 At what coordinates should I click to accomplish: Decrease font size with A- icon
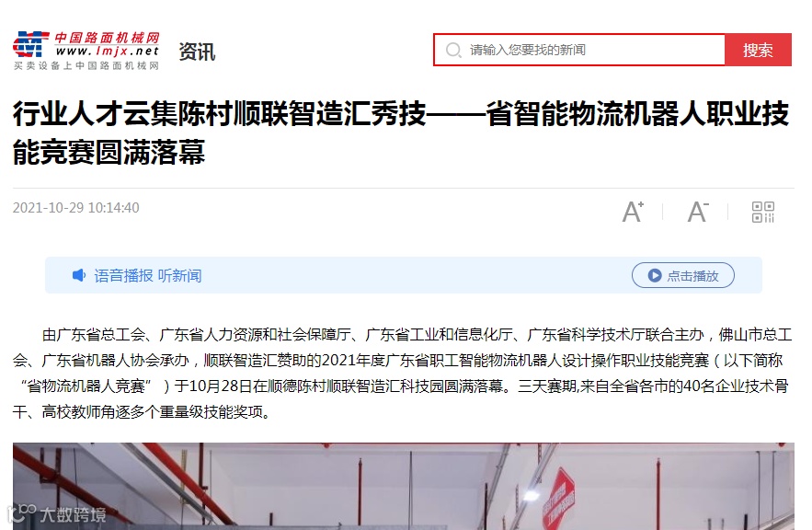click(x=698, y=212)
